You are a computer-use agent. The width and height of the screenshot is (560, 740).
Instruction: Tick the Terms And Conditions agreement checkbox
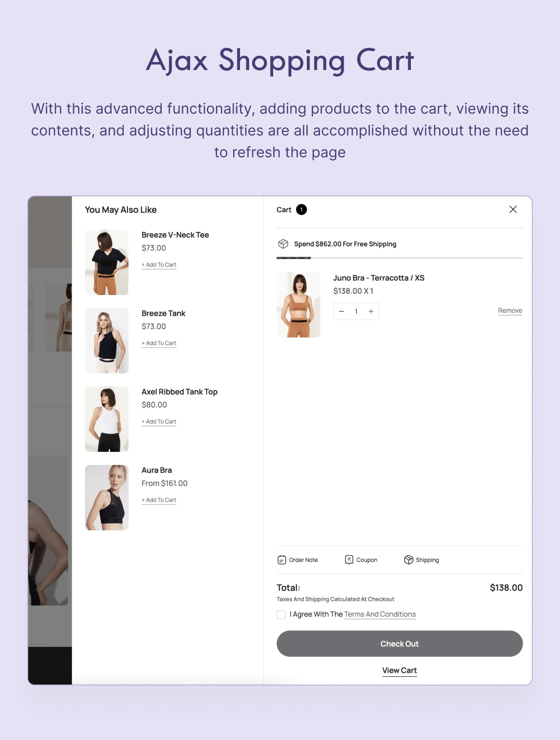pyautogui.click(x=281, y=615)
